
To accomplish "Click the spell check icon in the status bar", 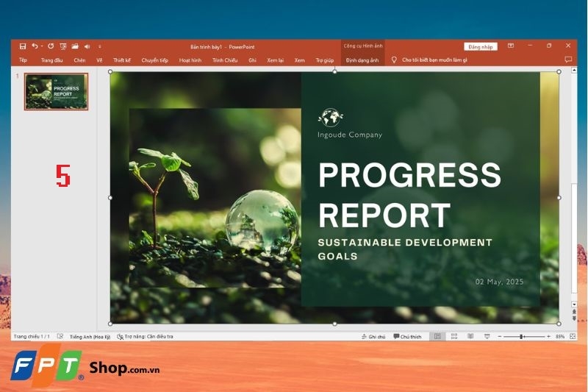I will point(60,337).
